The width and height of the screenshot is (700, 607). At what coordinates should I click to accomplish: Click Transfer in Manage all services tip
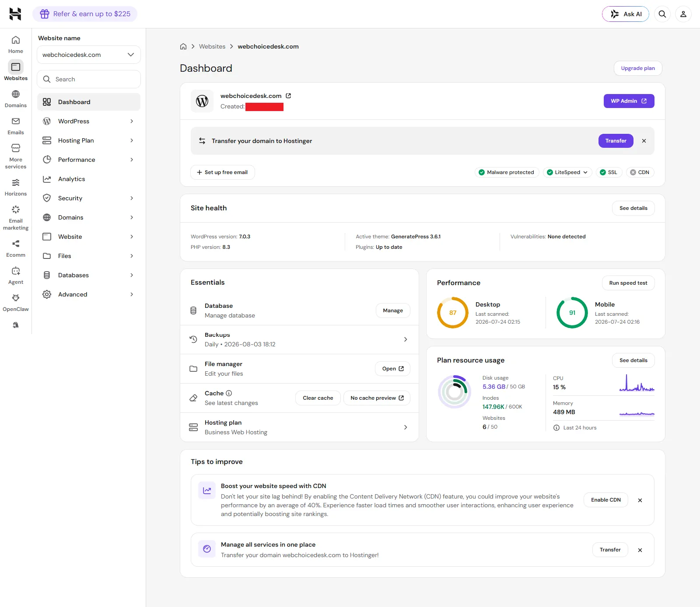pos(610,550)
